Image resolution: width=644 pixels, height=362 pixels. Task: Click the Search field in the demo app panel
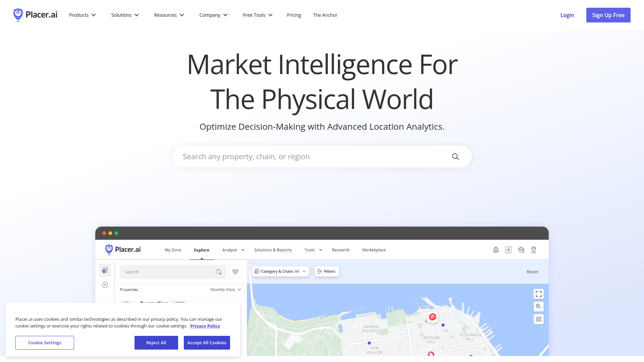(173, 272)
